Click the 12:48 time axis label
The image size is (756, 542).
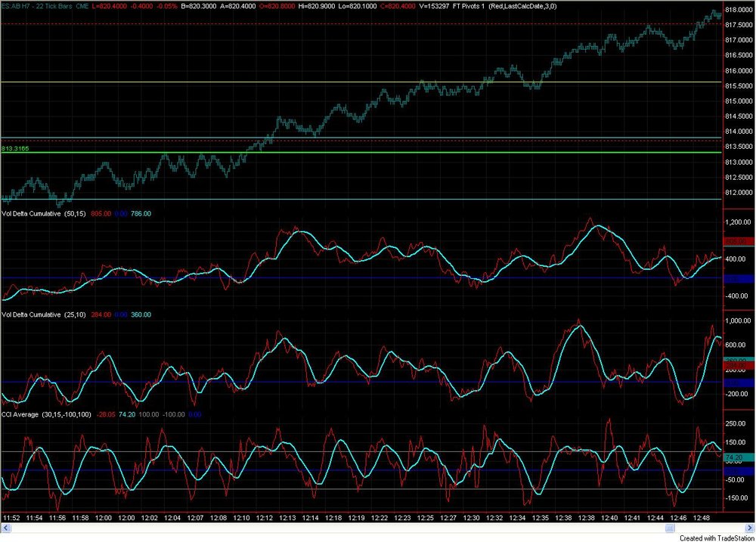coord(701,517)
